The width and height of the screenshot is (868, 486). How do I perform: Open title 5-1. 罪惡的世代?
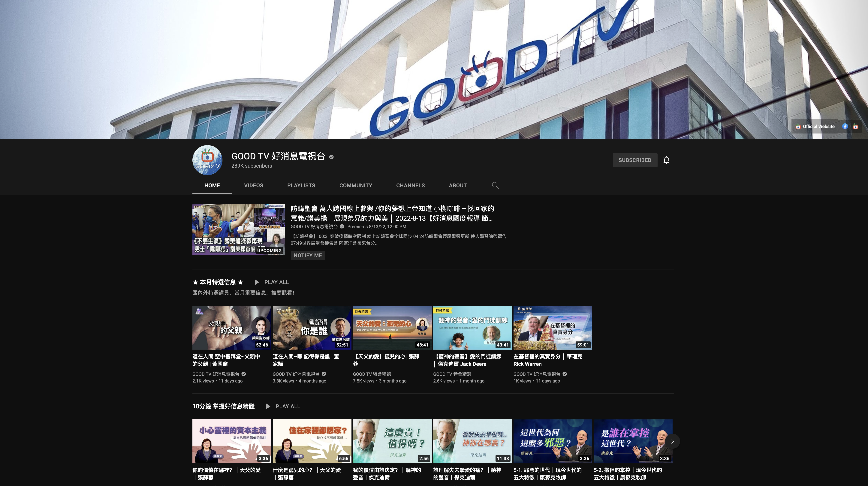click(547, 474)
